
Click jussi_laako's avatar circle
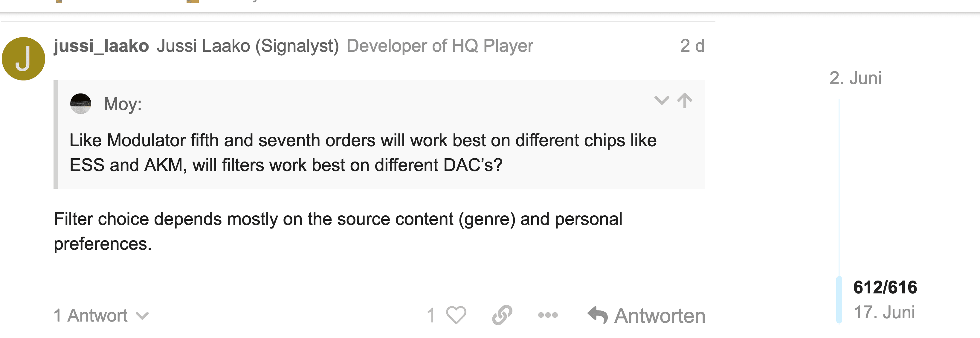pyautogui.click(x=24, y=59)
